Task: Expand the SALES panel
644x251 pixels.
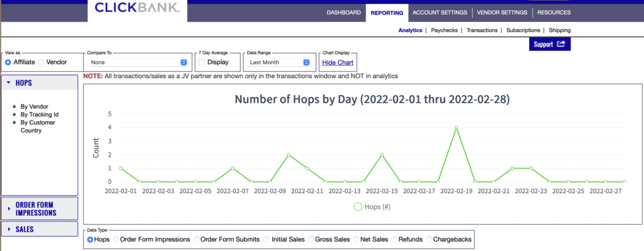Action: click(x=40, y=229)
